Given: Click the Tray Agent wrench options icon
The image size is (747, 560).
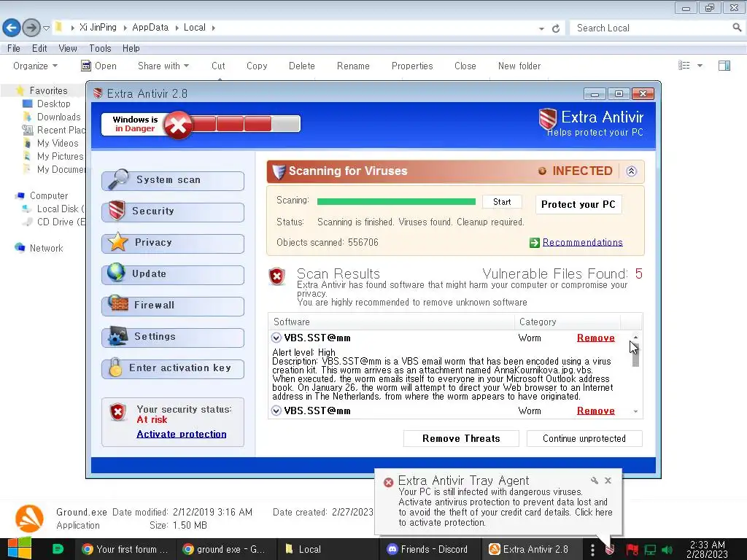Looking at the screenshot, I should [594, 481].
